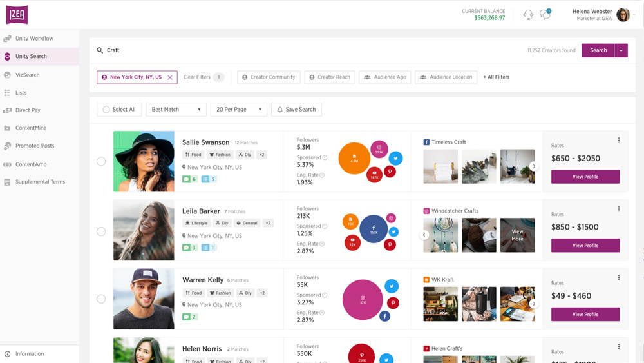Open Sallie Swanson's more options menu
The height and width of the screenshot is (363, 644).
click(x=619, y=140)
